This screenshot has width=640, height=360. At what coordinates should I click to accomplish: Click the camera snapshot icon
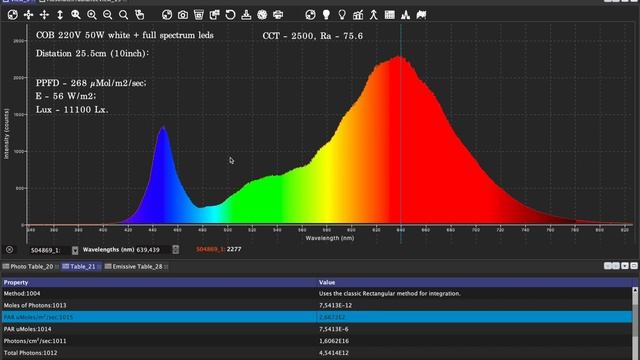point(183,15)
